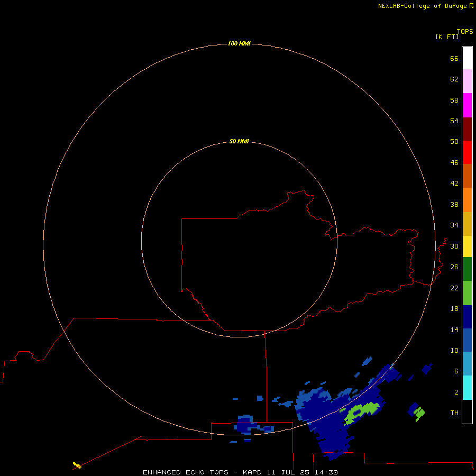The height and width of the screenshot is (476, 476).
Task: Click the '50 NMI' range ring label
Action: tap(239, 141)
